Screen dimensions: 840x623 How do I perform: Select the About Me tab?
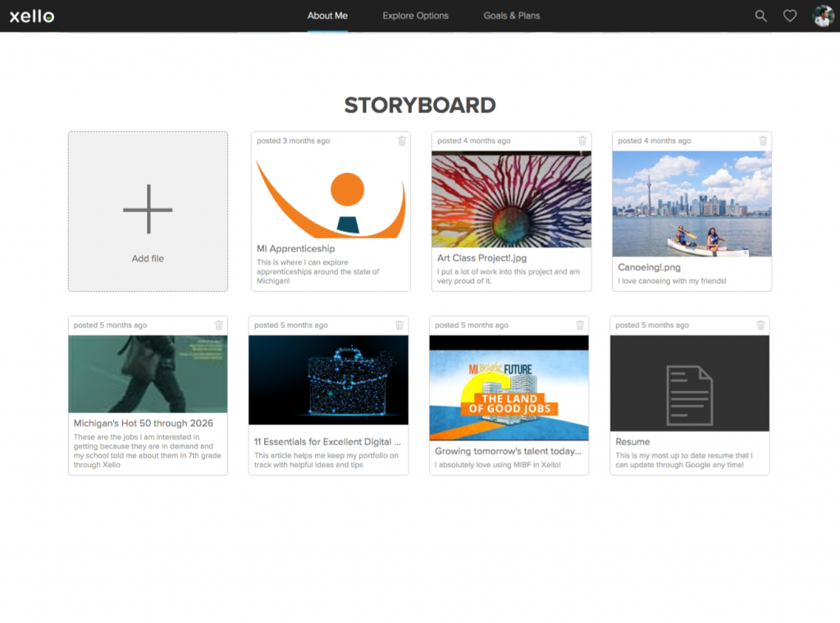click(x=327, y=16)
